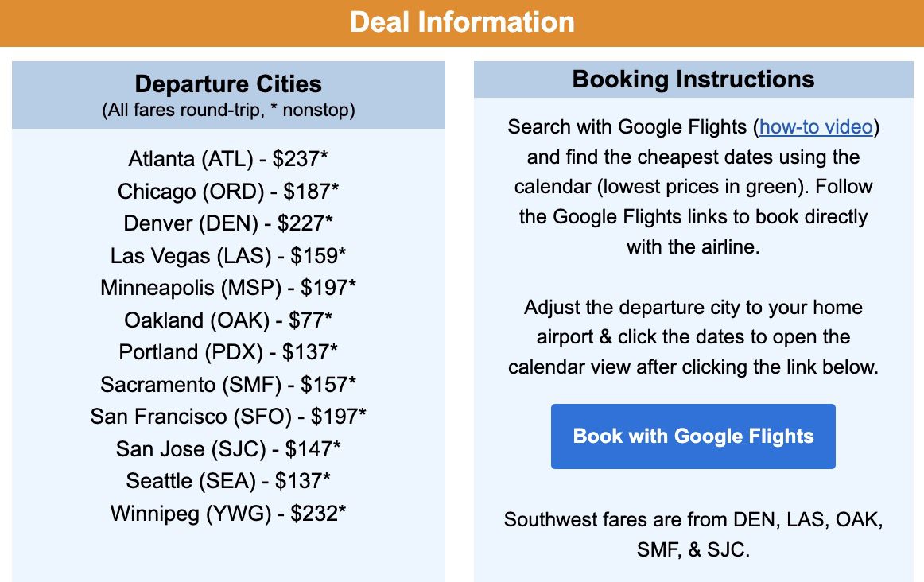Select the Atlanta (ATL) $237 fare
This screenshot has height=582, width=924.
(x=227, y=159)
